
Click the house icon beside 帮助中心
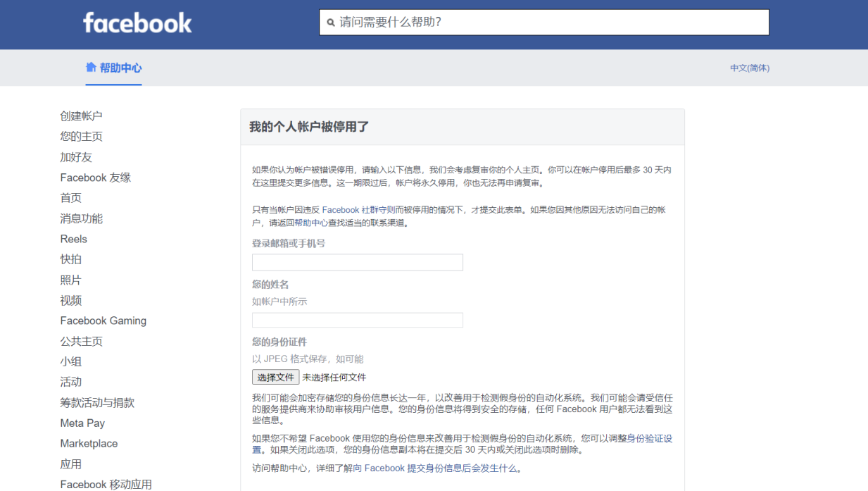click(90, 68)
